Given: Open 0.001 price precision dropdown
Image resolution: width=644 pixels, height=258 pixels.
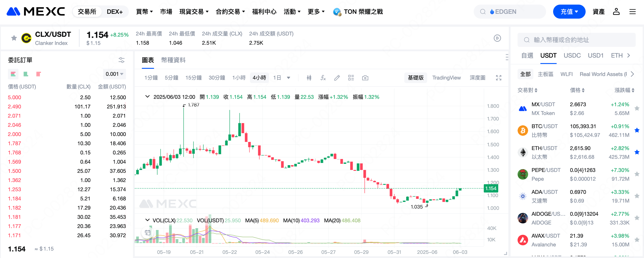Looking at the screenshot, I should (114, 74).
